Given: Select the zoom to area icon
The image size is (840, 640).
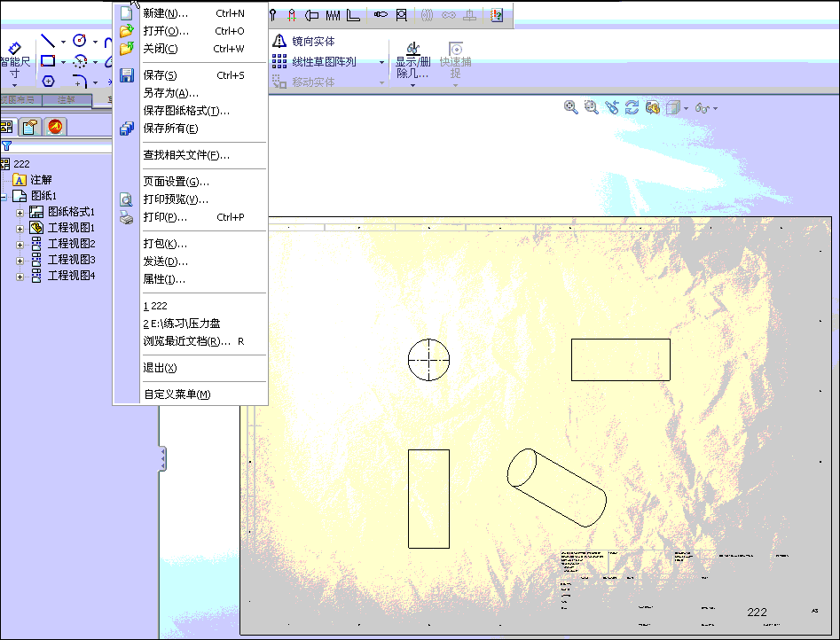Looking at the screenshot, I should tap(592, 107).
